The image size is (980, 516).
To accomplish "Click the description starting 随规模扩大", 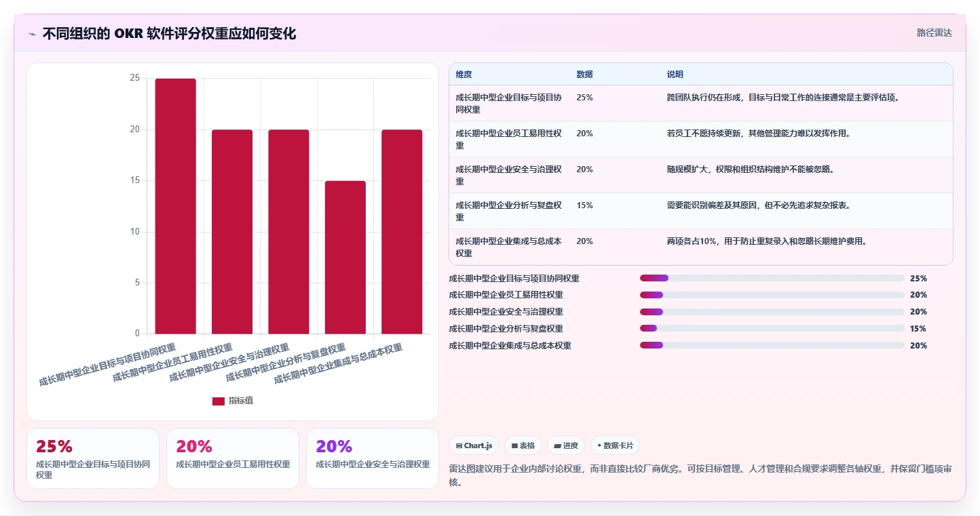I will click(751, 170).
